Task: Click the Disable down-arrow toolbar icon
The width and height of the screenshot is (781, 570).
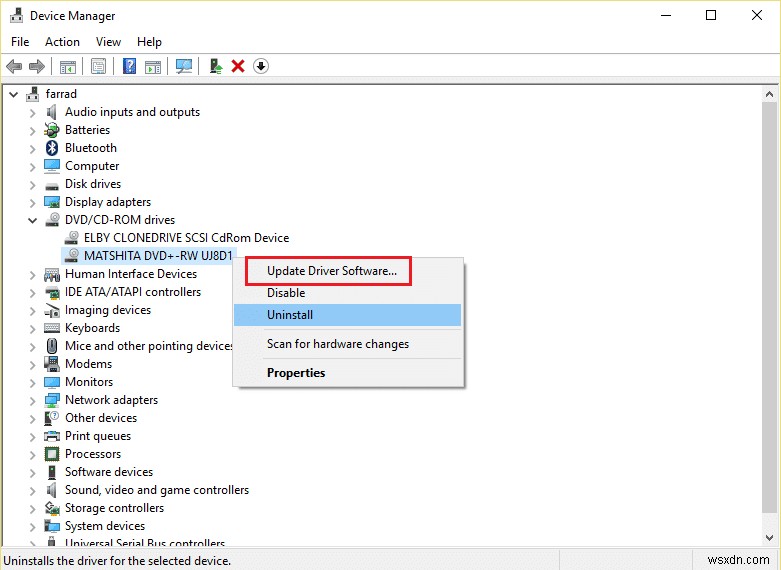Action: tap(261, 66)
